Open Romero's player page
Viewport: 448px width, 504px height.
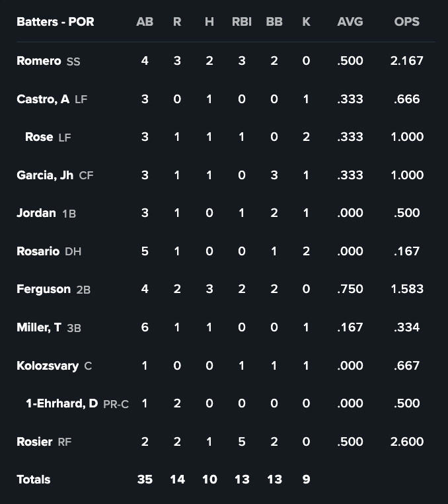[x=39, y=61]
